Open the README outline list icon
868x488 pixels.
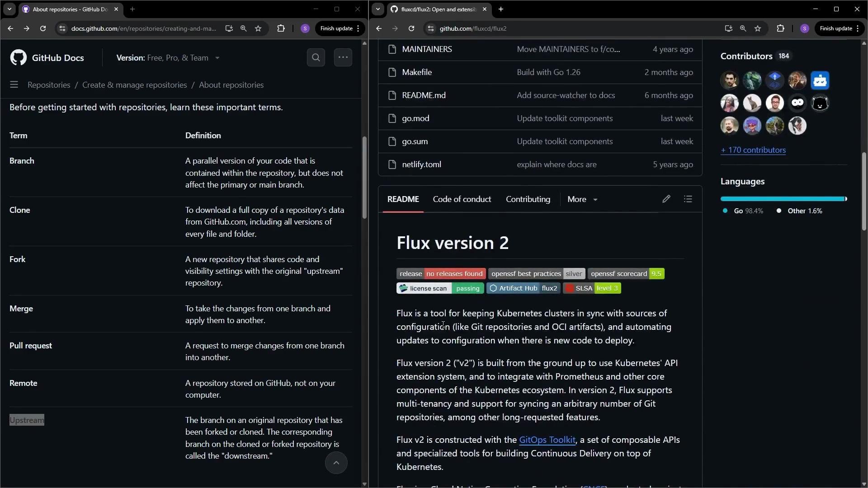688,199
